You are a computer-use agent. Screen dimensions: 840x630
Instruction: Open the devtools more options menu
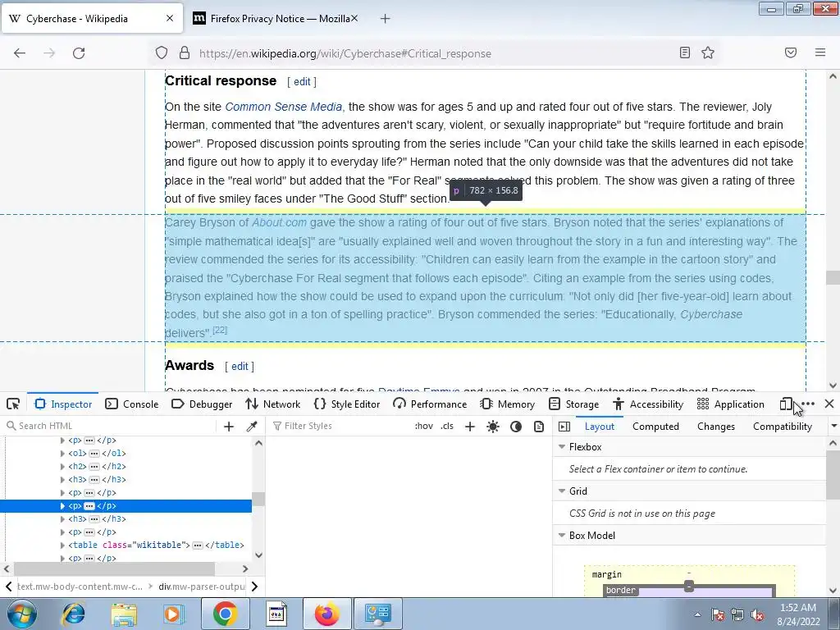tap(808, 404)
